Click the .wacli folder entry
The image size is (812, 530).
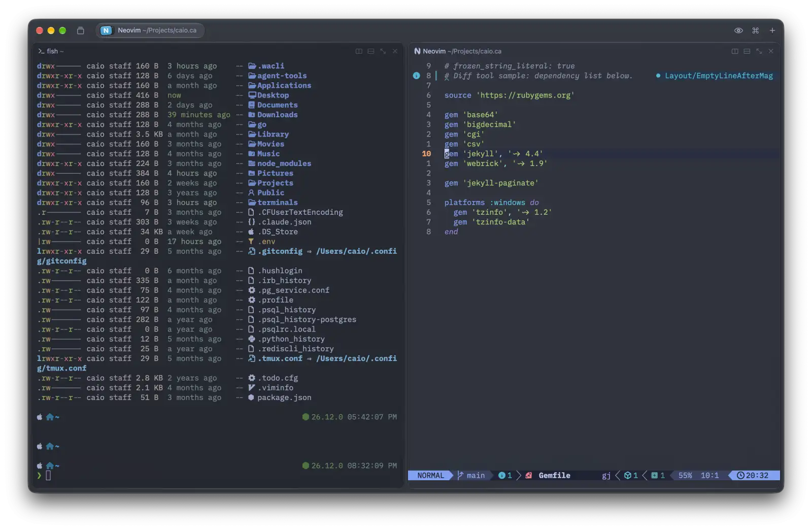(x=266, y=66)
